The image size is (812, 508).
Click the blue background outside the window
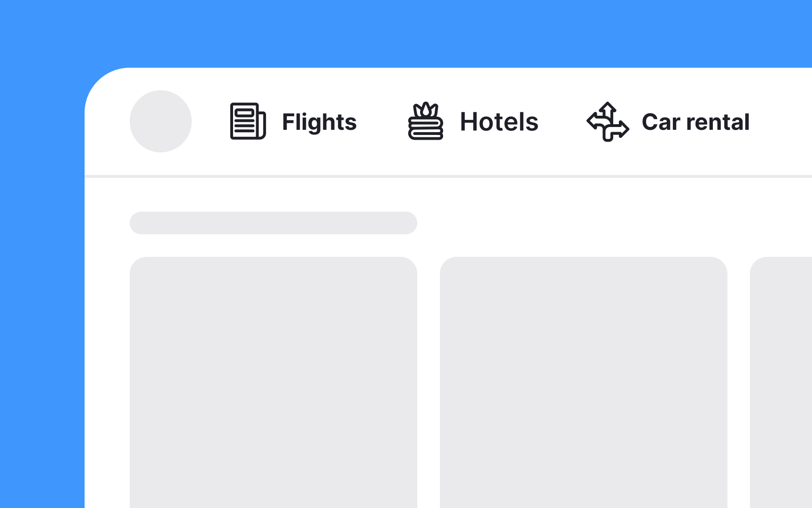[x=406, y=33]
